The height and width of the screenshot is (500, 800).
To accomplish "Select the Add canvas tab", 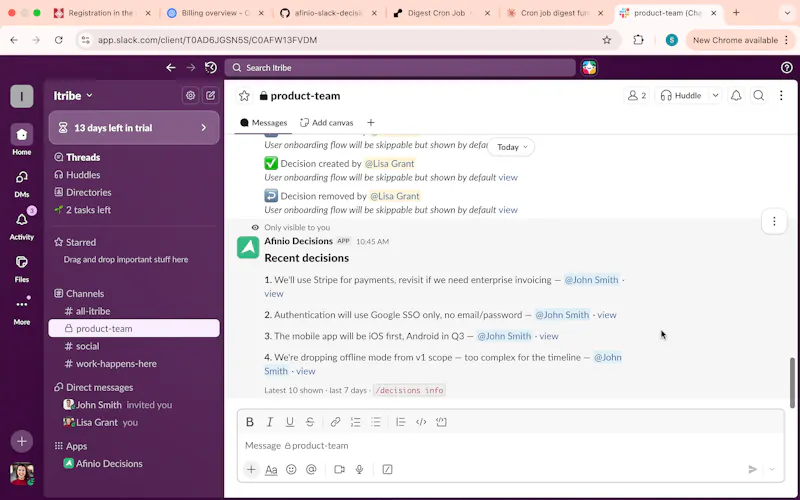I will coord(327,122).
